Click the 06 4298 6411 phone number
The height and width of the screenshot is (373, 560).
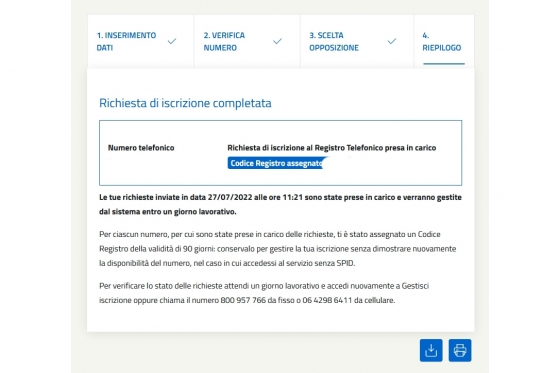[327, 300]
